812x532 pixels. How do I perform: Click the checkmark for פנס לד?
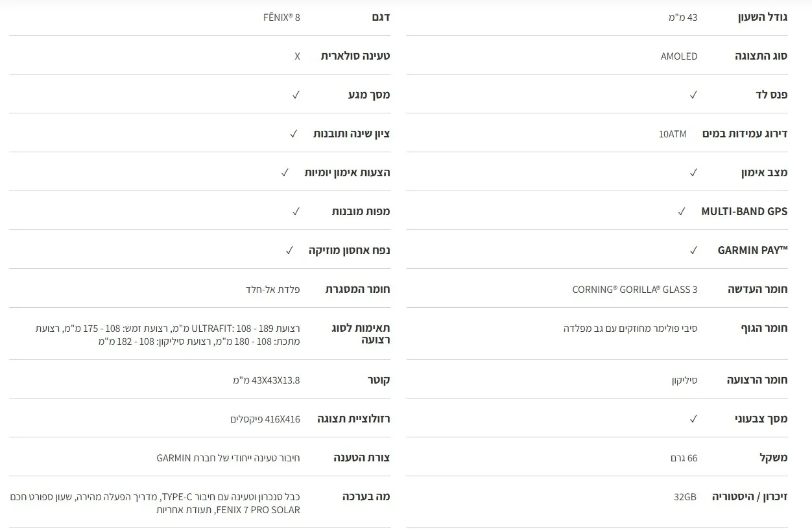coord(693,95)
